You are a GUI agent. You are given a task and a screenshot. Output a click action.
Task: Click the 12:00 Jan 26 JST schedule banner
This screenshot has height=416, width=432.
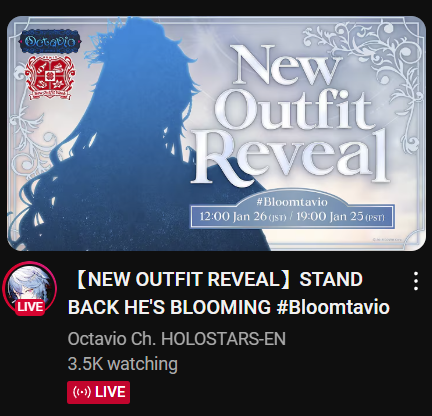[x=292, y=217]
